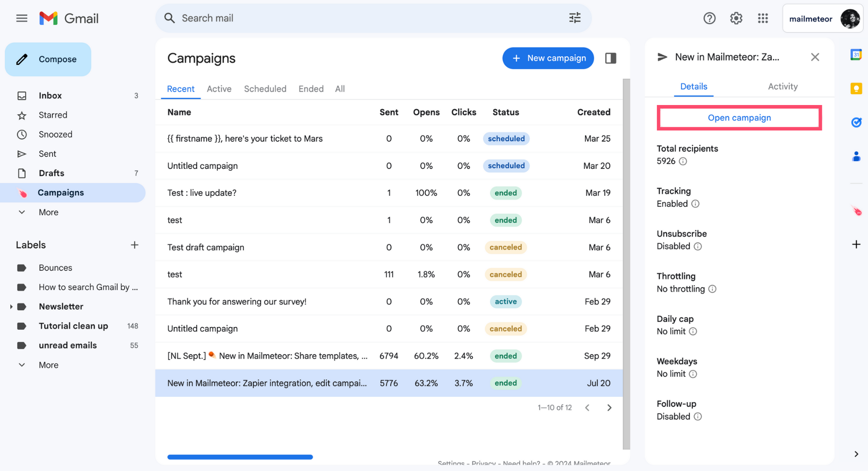Open the Starred folder
The image size is (868, 471).
(73, 115)
